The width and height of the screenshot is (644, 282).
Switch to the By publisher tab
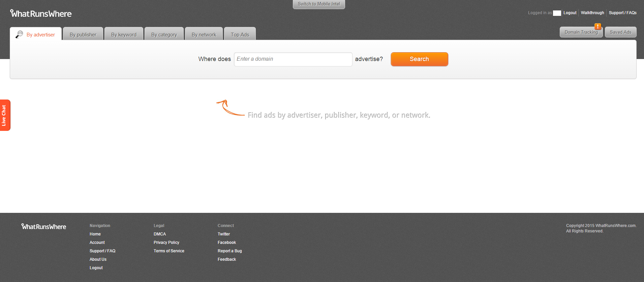(83, 34)
